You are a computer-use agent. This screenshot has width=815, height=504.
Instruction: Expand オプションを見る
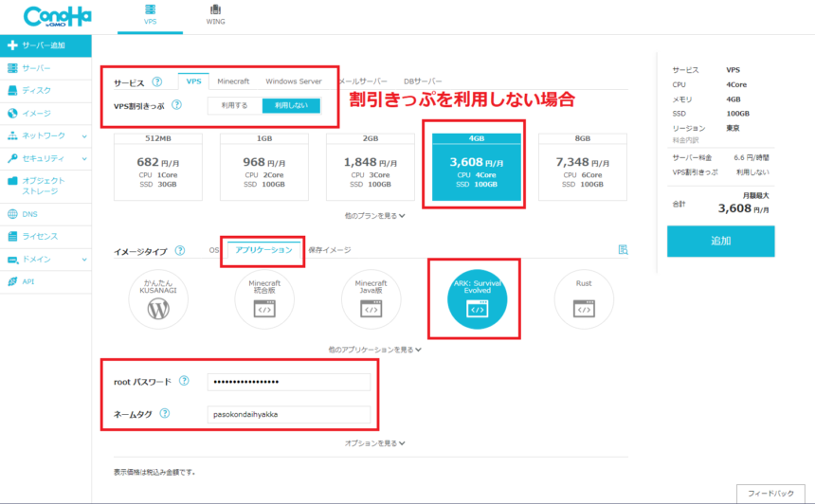click(374, 443)
